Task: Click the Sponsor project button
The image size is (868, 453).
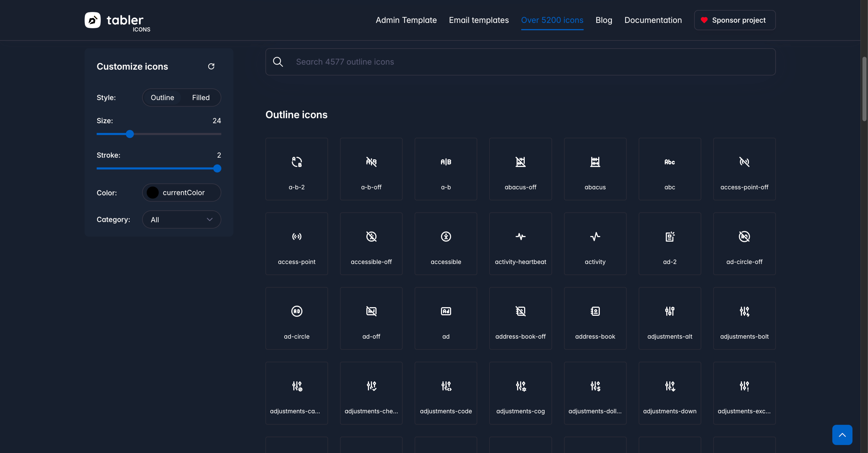Action: [x=735, y=20]
